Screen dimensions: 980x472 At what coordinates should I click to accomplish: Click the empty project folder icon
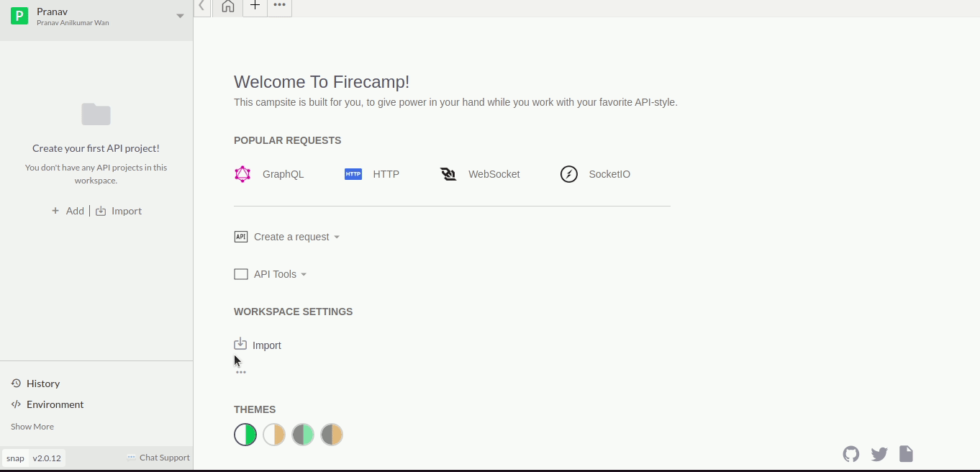click(x=96, y=114)
